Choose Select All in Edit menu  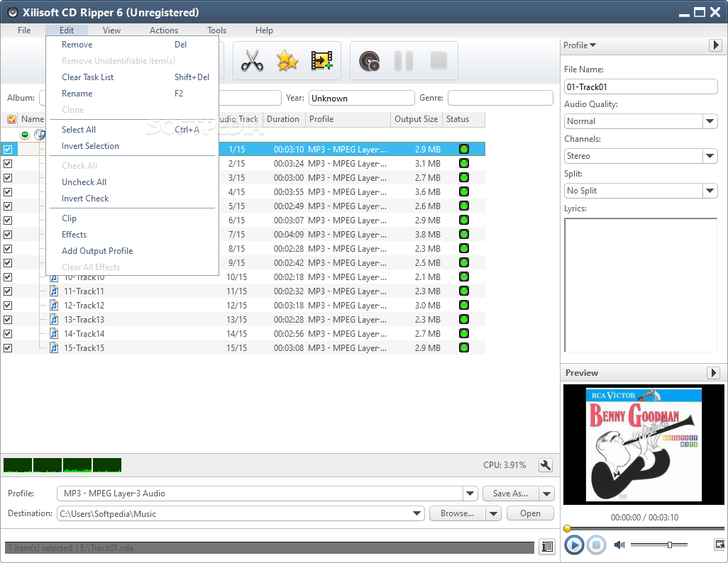click(132, 130)
